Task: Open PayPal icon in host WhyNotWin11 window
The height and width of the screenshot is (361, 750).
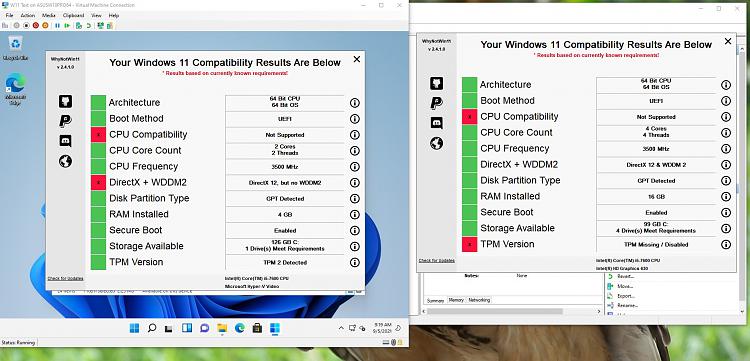Action: click(436, 103)
